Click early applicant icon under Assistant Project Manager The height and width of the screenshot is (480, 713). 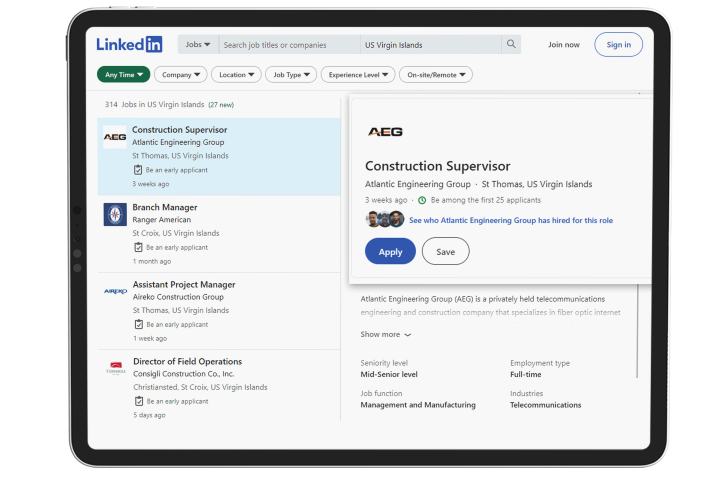coord(139,325)
